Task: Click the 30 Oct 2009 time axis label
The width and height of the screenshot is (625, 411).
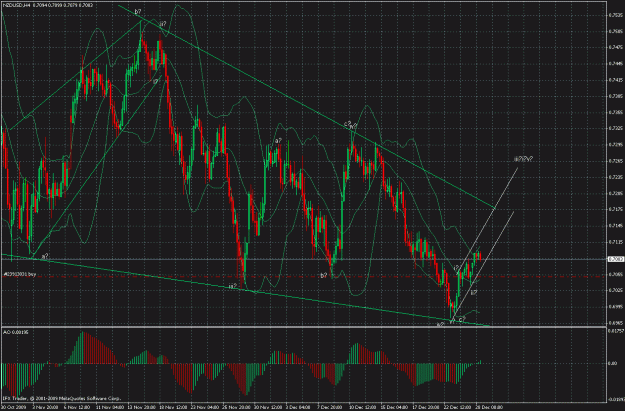Action: point(12,407)
